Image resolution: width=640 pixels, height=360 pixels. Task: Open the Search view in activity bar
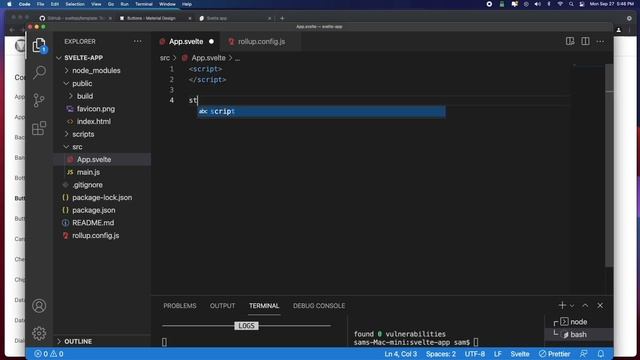pos(39,73)
